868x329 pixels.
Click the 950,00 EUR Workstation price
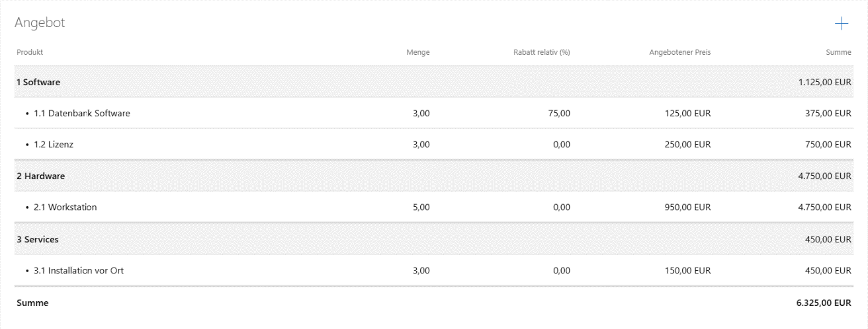(688, 207)
